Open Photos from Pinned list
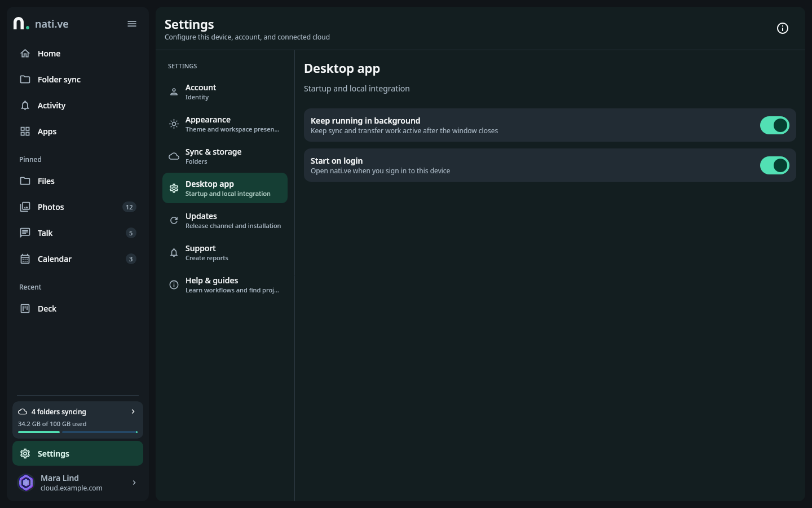Viewport: 812px width, 508px height. [78, 207]
